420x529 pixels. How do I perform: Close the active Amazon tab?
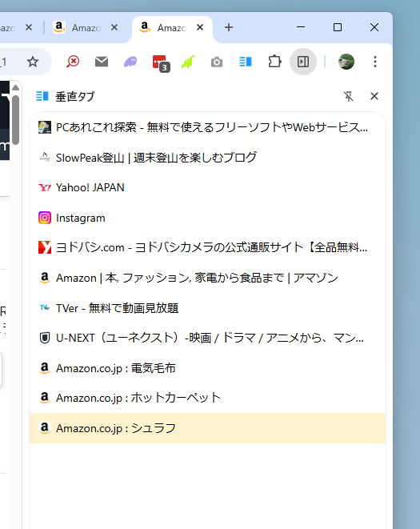click(x=200, y=27)
